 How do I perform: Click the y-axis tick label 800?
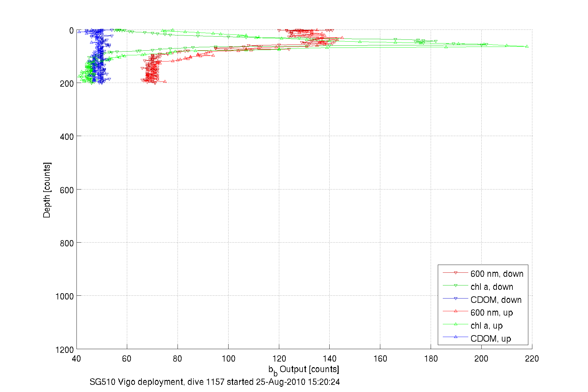[67, 243]
